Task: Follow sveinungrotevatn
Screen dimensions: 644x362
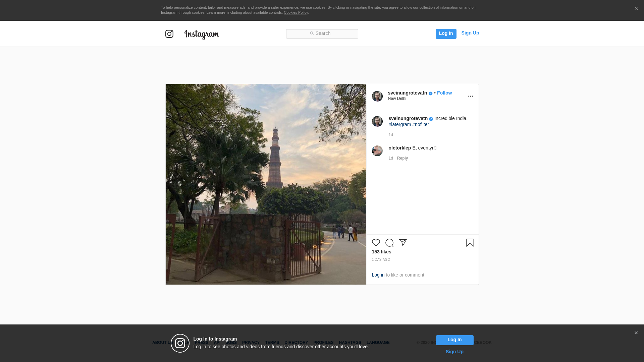Action: point(444,93)
